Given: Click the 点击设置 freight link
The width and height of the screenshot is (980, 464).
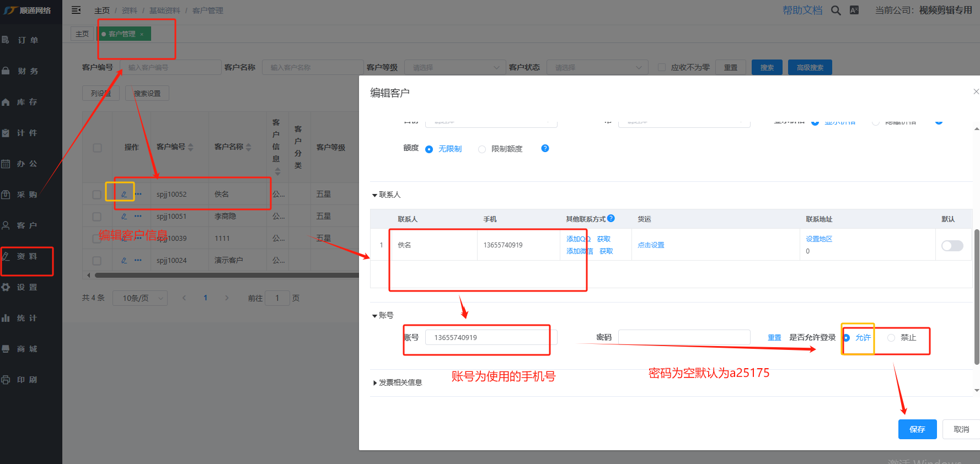Looking at the screenshot, I should [x=651, y=245].
